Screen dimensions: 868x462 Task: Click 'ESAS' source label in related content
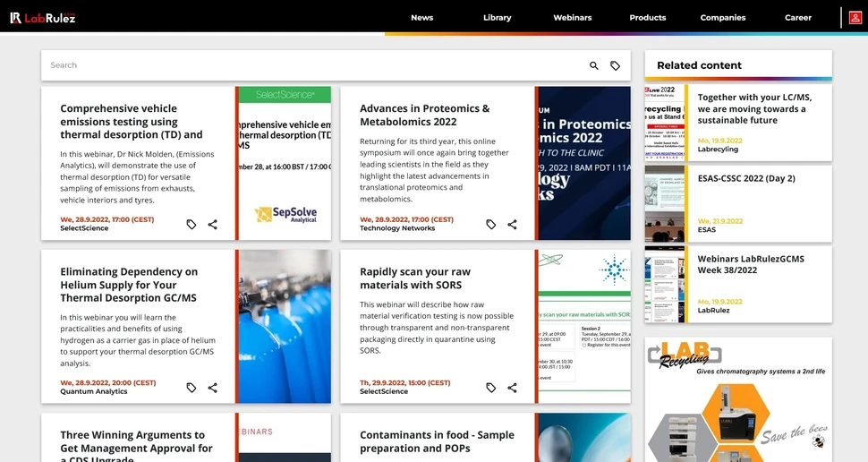(706, 230)
